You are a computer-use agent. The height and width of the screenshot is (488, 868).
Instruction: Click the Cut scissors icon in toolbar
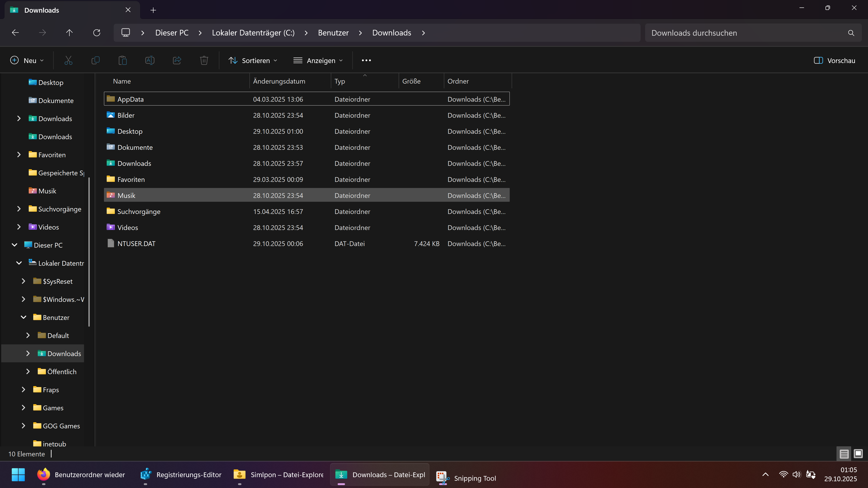[x=68, y=61]
